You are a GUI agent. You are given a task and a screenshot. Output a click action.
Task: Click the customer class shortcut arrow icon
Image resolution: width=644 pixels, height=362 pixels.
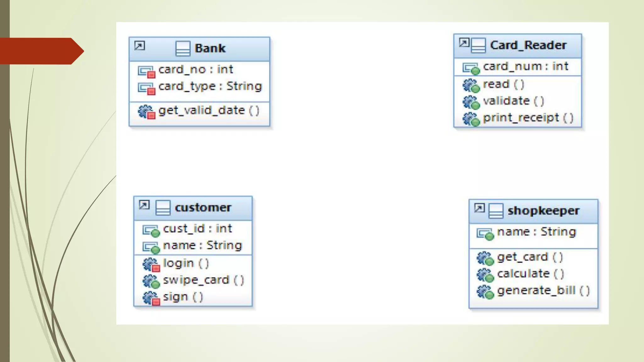(x=144, y=205)
